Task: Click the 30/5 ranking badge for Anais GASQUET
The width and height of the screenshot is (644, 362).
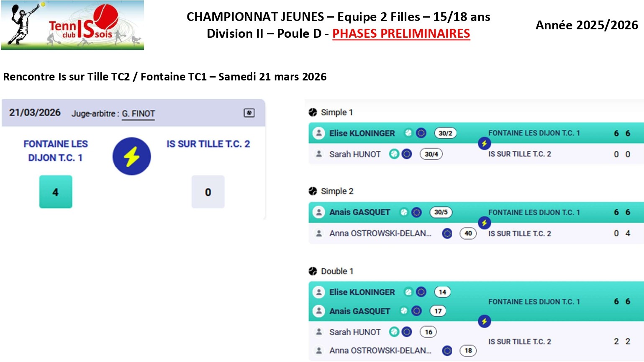Action: point(441,212)
